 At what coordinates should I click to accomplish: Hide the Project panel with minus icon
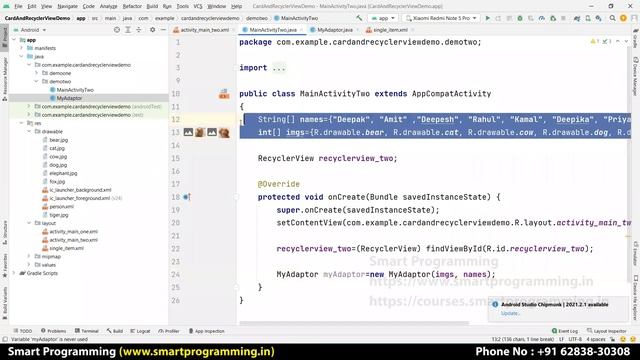click(x=163, y=30)
